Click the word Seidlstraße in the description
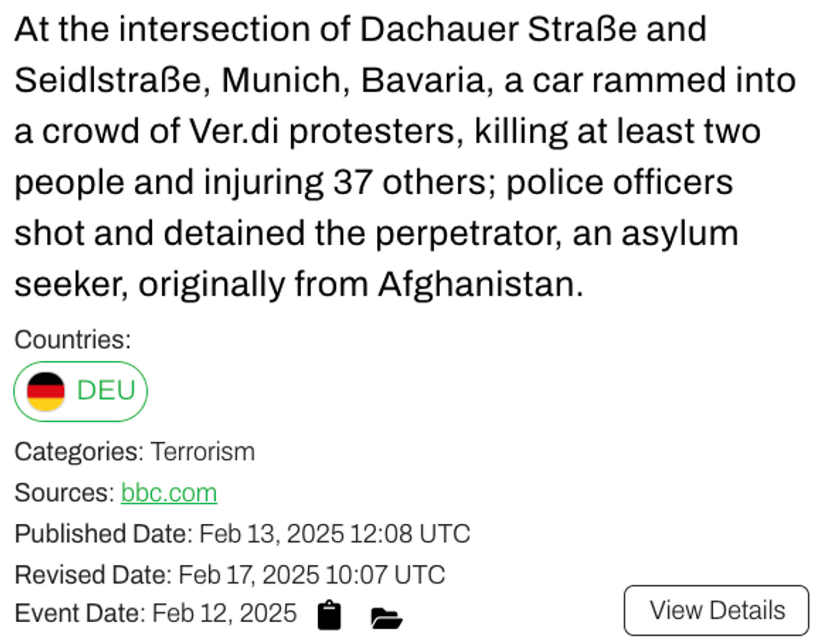The height and width of the screenshot is (644, 823). click(108, 80)
